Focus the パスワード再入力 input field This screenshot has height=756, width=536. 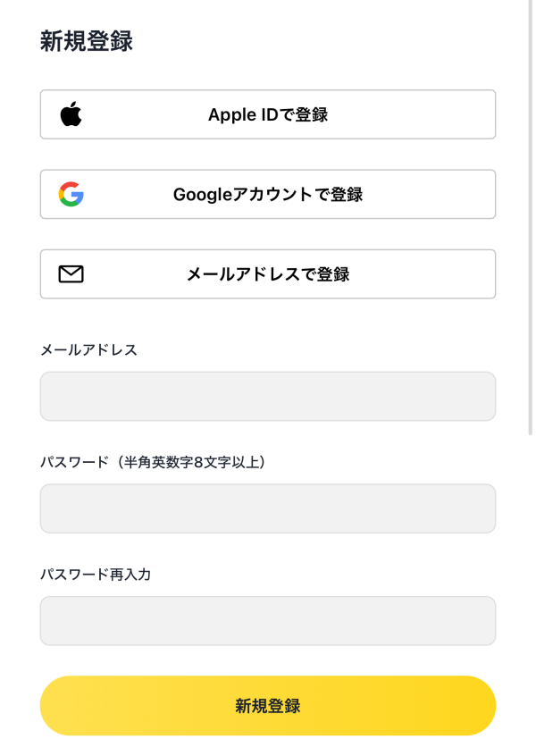268,620
